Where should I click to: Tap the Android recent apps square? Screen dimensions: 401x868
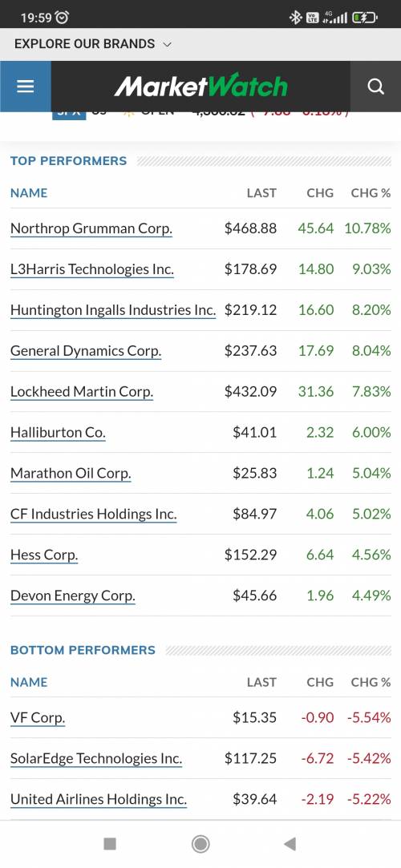110,844
